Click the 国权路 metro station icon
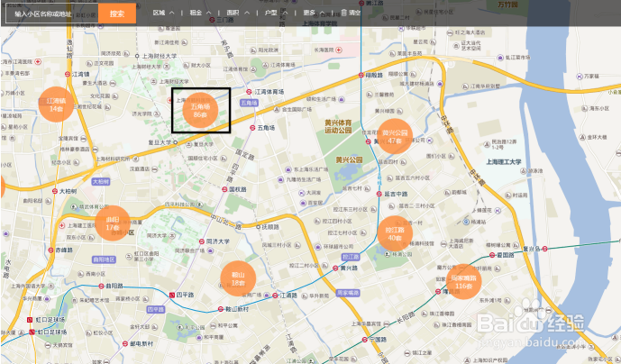Image resolution: width=621 pixels, height=364 pixels. click(224, 189)
